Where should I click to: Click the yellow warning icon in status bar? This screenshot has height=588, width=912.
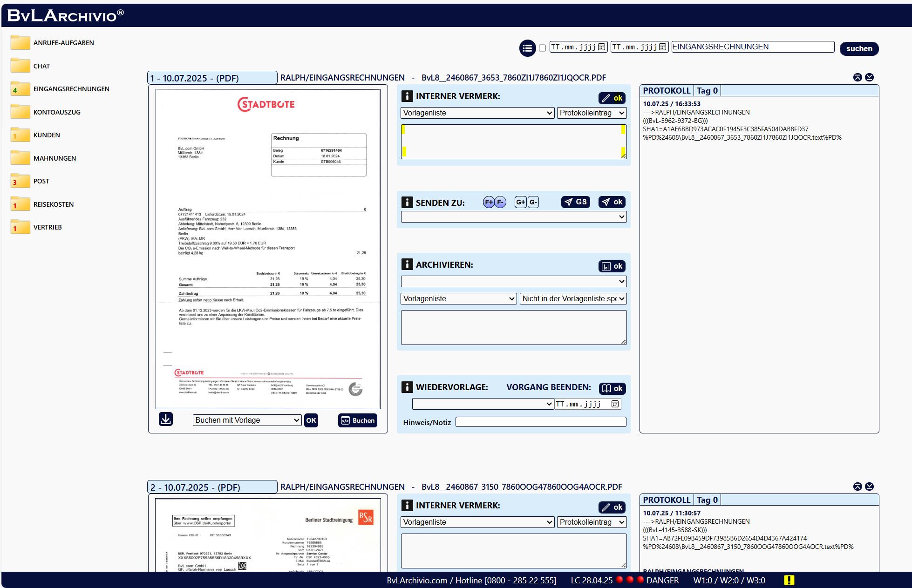(x=789, y=580)
